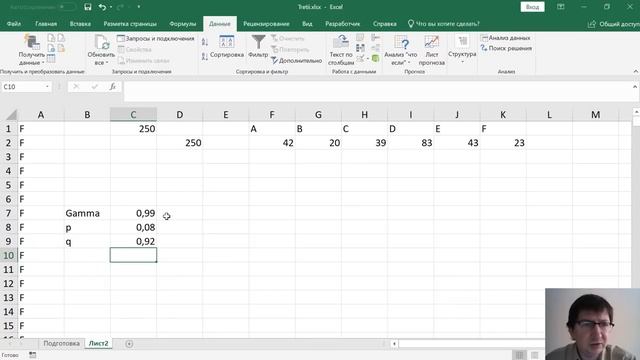Click the Select All corner triangle
The width and height of the screenshot is (640, 360).
coord(11,115)
